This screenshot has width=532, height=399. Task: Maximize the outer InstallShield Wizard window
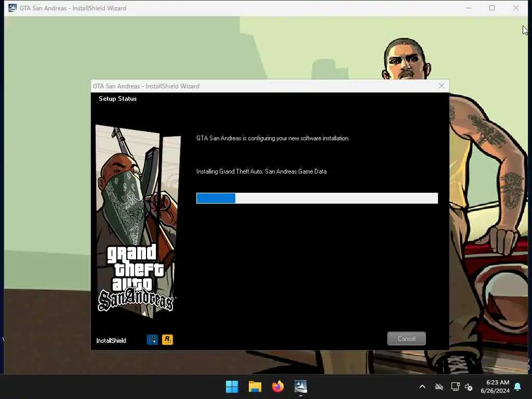coord(492,8)
